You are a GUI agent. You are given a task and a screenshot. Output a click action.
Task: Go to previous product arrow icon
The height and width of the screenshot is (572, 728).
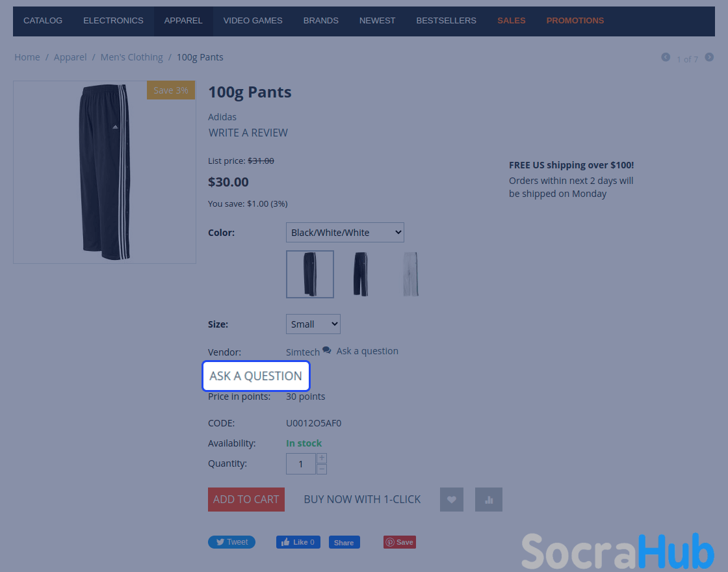click(x=666, y=57)
